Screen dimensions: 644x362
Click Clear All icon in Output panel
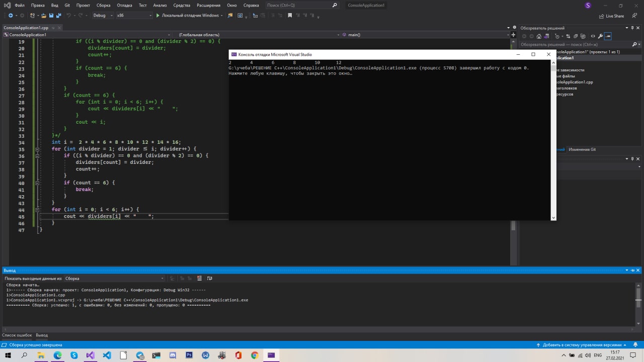200,278
